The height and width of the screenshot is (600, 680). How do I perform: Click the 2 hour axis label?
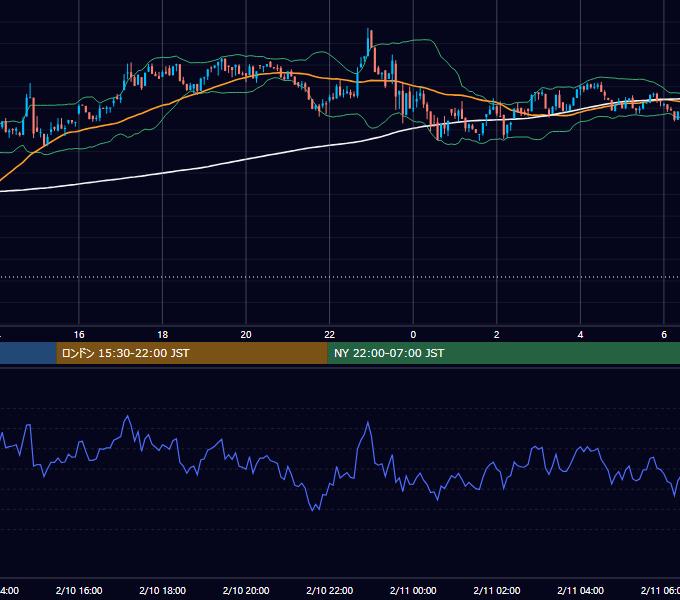point(497,335)
